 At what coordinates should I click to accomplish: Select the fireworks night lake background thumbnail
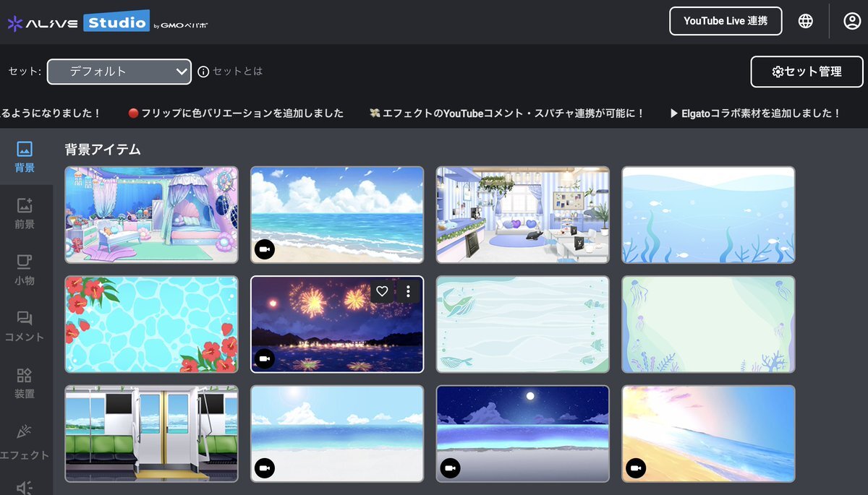(x=337, y=324)
